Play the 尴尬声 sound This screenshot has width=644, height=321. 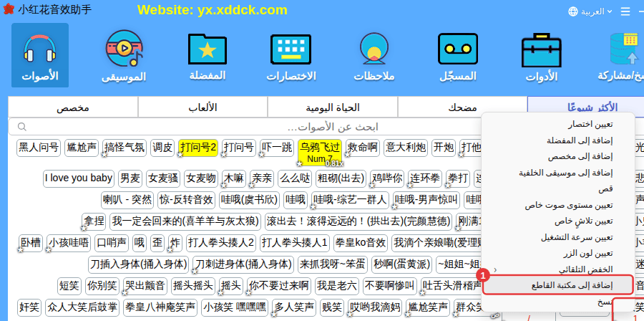(82, 148)
